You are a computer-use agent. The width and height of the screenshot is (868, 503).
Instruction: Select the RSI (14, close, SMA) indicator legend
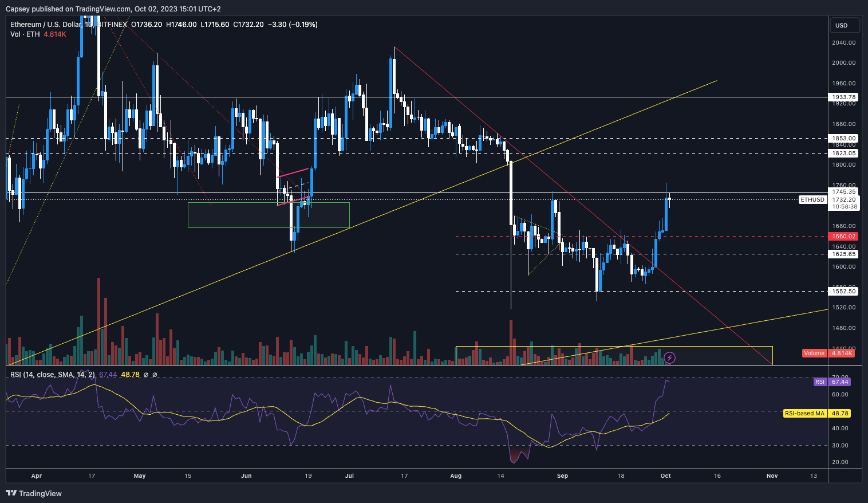coord(52,375)
